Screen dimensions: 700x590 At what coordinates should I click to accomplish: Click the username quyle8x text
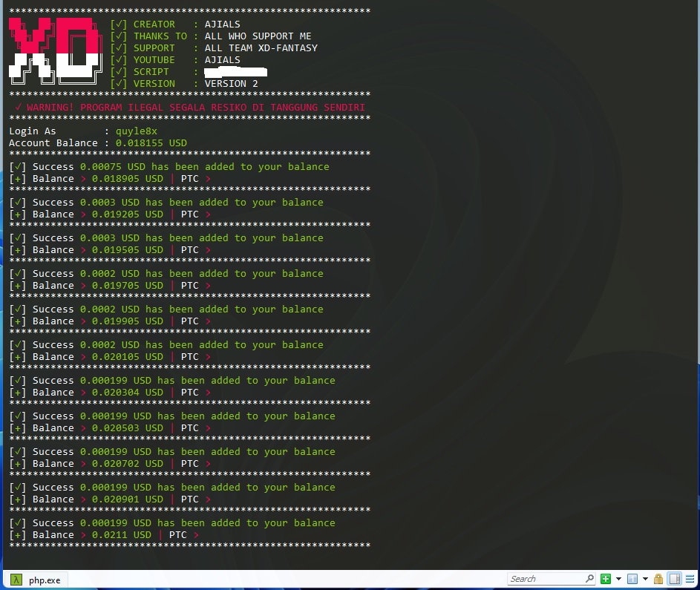point(136,131)
